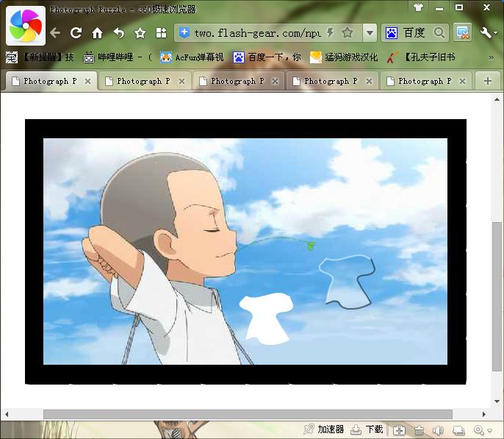Click the vertical scrollbar down arrow
This screenshot has height=439, width=504.
(497, 401)
